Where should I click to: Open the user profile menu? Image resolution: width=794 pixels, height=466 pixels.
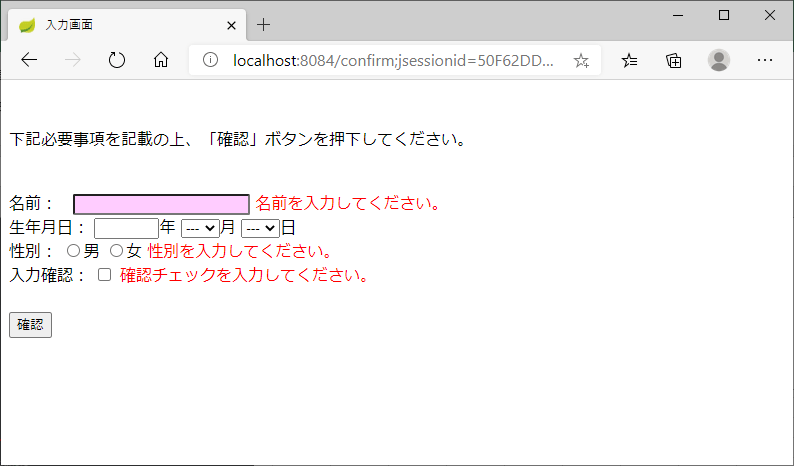pos(719,60)
